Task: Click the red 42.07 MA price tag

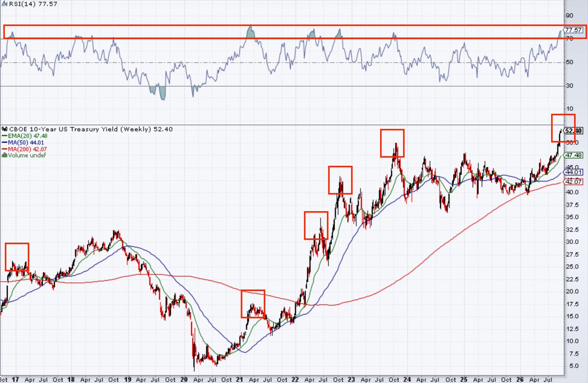Action: (x=573, y=181)
